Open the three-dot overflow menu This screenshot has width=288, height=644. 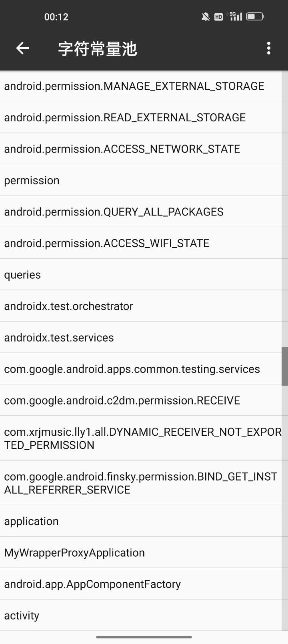coord(269,48)
